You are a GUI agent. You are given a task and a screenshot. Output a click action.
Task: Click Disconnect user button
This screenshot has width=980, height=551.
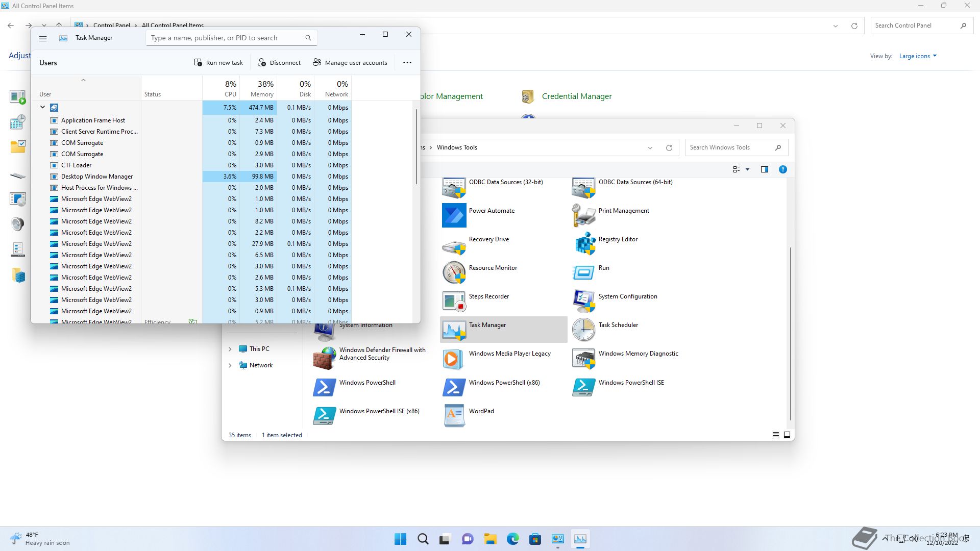[279, 63]
